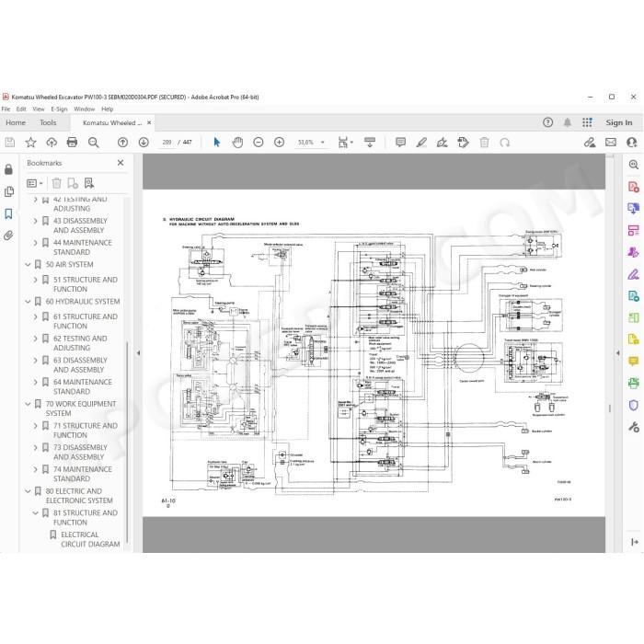Image resolution: width=644 pixels, height=644 pixels.
Task: Click the page number input field
Action: coord(167,142)
